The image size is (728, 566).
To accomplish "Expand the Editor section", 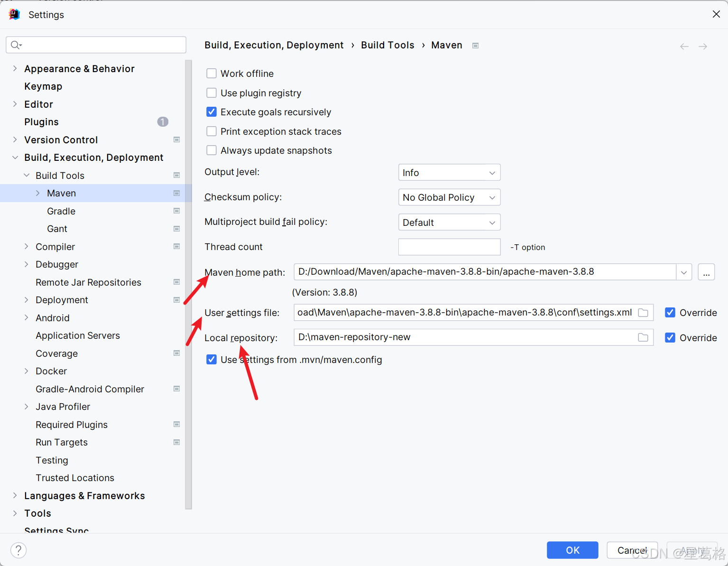I will (15, 104).
